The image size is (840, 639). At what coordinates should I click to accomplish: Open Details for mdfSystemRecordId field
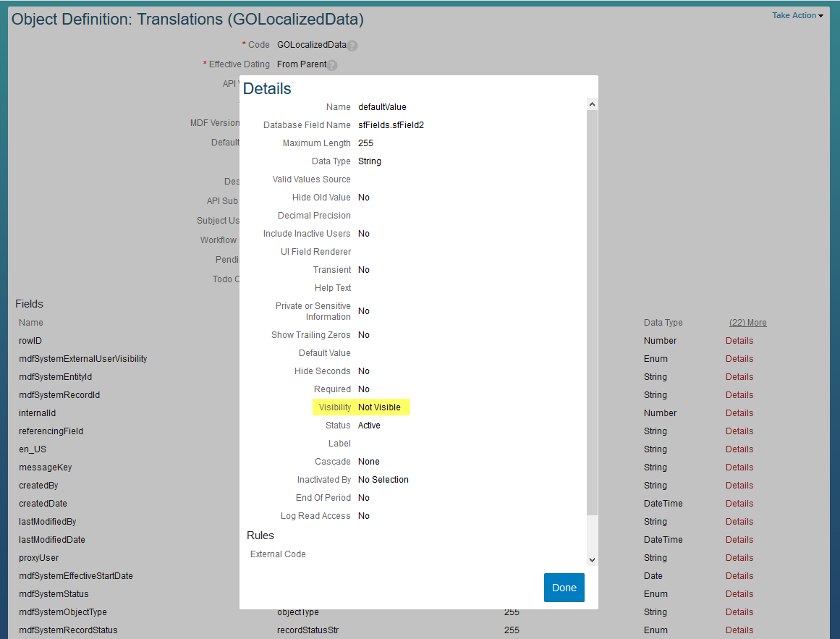click(739, 394)
